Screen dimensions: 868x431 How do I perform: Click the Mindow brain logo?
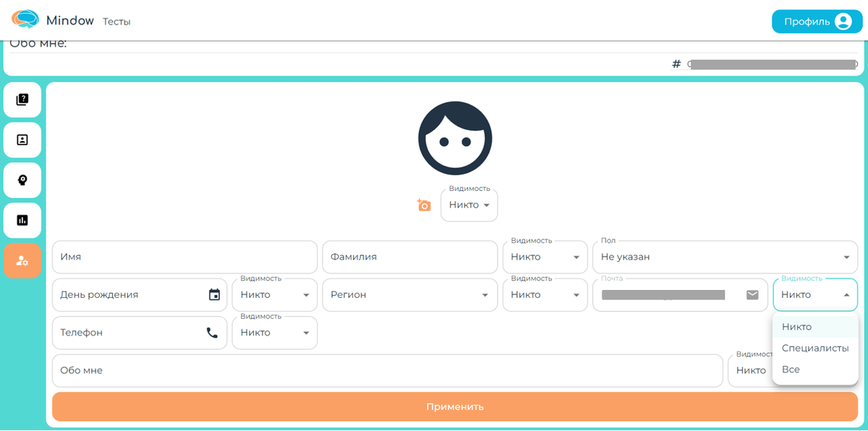(25, 20)
